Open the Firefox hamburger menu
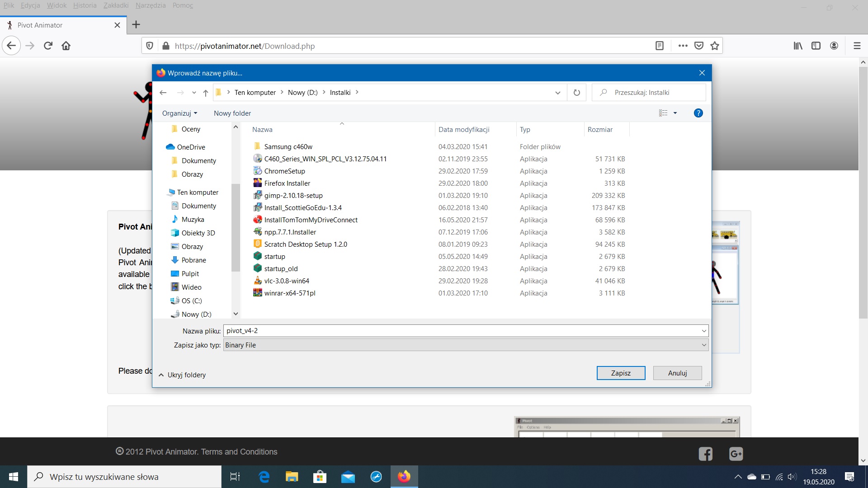This screenshot has width=868, height=488. [x=857, y=46]
